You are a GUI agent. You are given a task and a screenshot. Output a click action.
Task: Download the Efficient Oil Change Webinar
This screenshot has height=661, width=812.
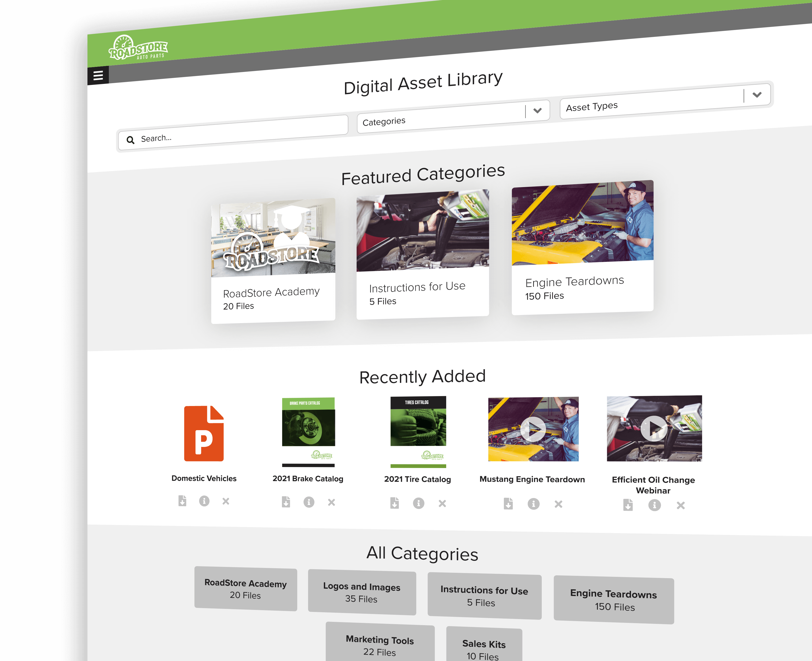pos(628,505)
